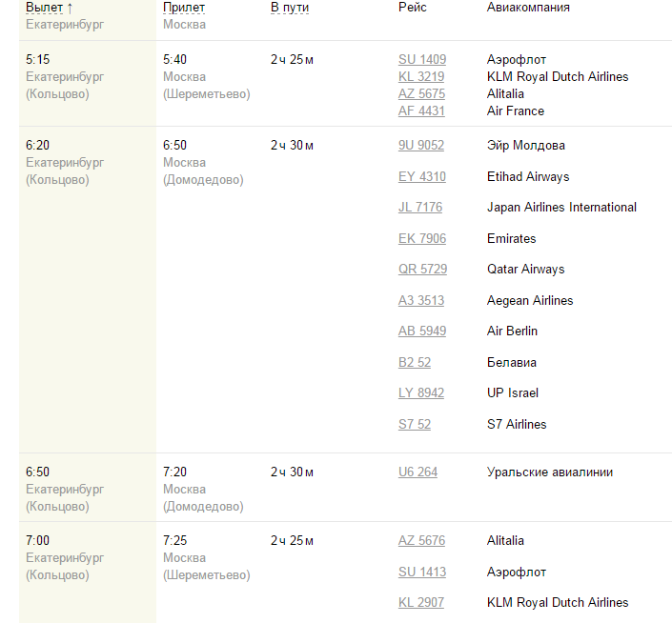Open flight AF 4431 link

tap(421, 111)
